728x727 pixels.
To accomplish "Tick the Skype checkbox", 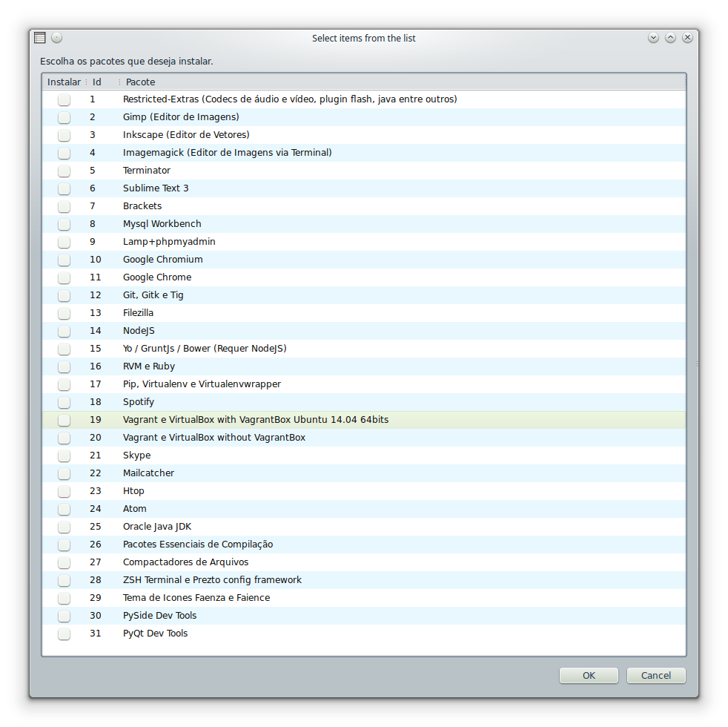I will point(64,455).
